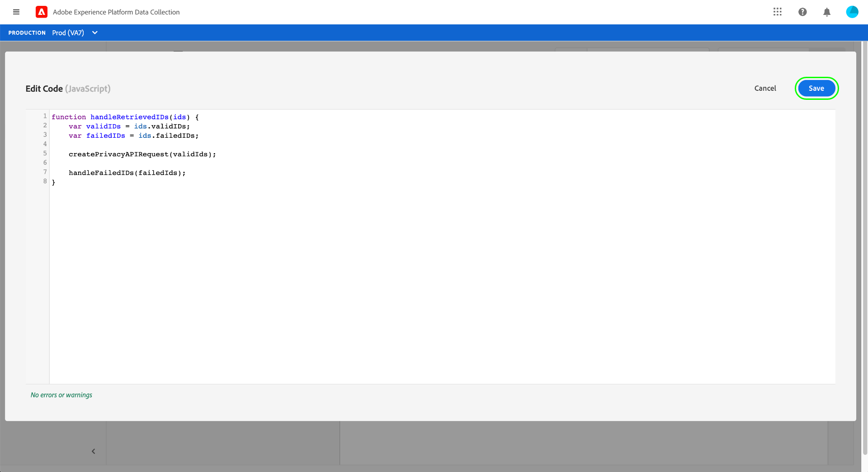Expand the Prod (VA7) sandbox dropdown
The image size is (868, 472).
tap(75, 33)
